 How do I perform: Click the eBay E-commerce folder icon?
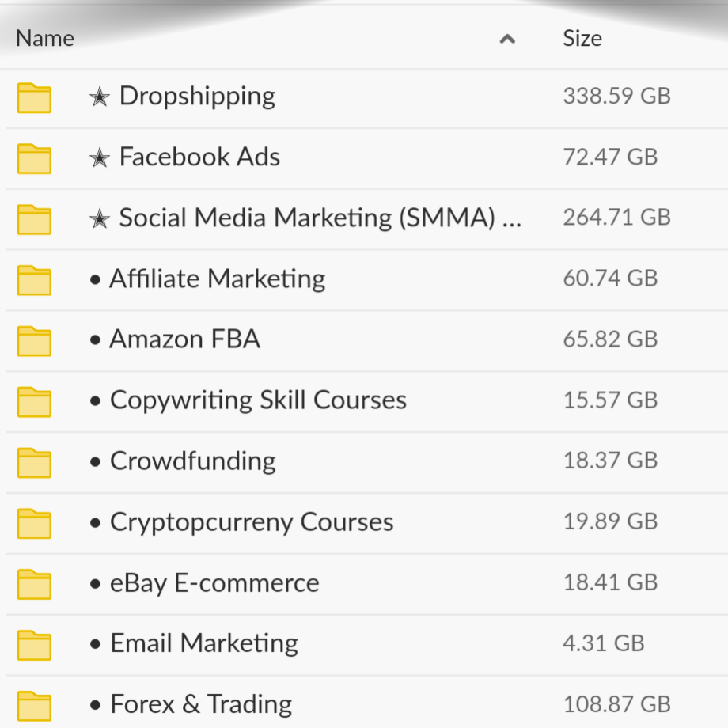(x=34, y=584)
